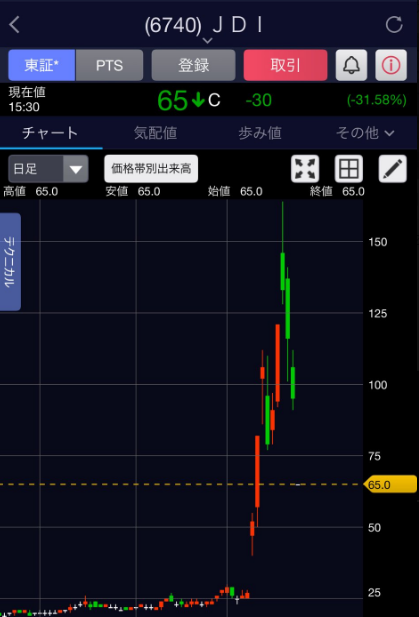Click the 75 price axis label
This screenshot has height=617, width=419.
[375, 456]
